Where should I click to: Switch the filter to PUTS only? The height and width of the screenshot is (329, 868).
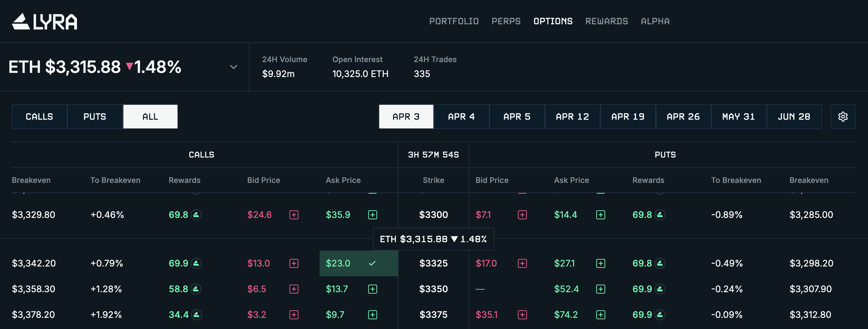(95, 117)
